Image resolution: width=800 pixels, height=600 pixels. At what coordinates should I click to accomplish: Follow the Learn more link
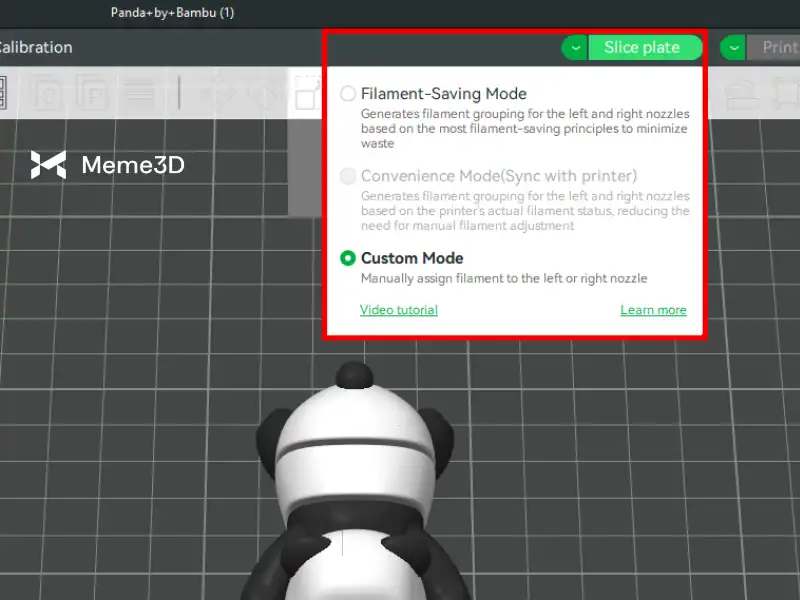coord(653,310)
